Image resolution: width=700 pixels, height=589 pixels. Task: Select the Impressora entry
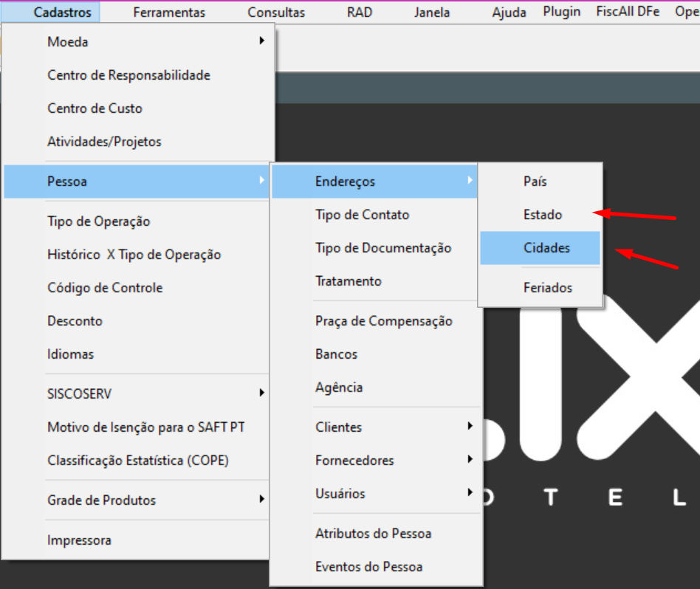point(137,540)
